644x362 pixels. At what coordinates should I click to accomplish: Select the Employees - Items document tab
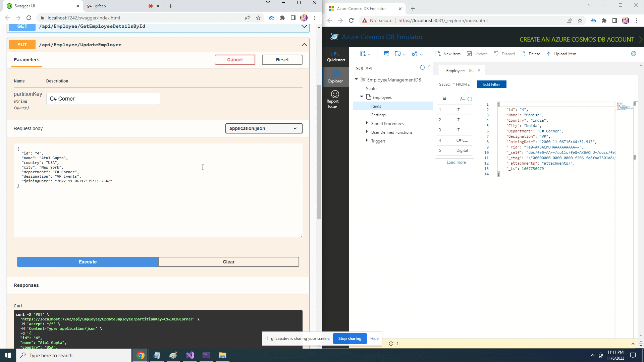tap(460, 70)
